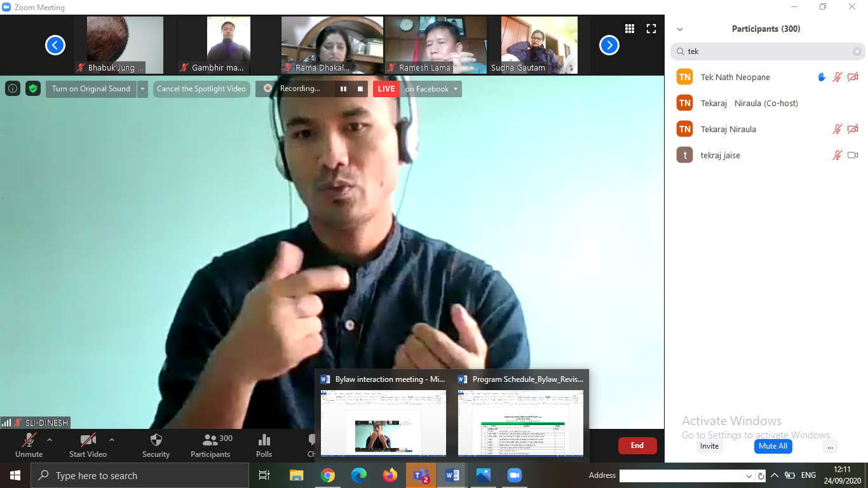Click Mute All button

773,446
